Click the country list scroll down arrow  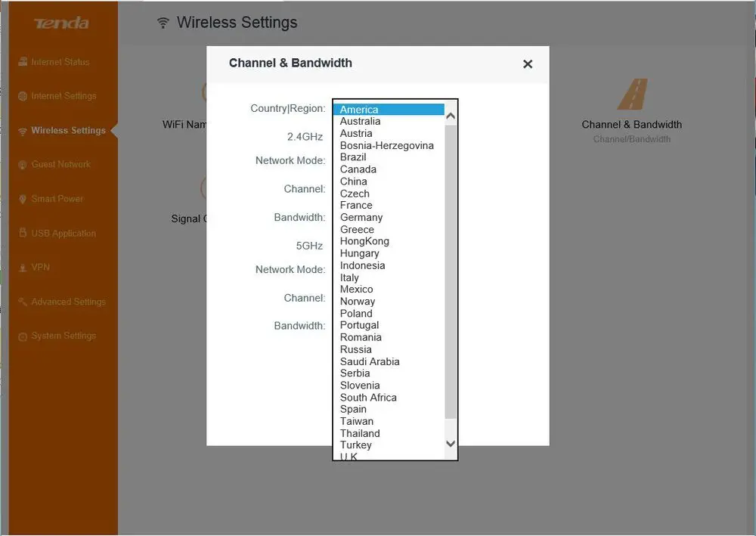coord(451,444)
